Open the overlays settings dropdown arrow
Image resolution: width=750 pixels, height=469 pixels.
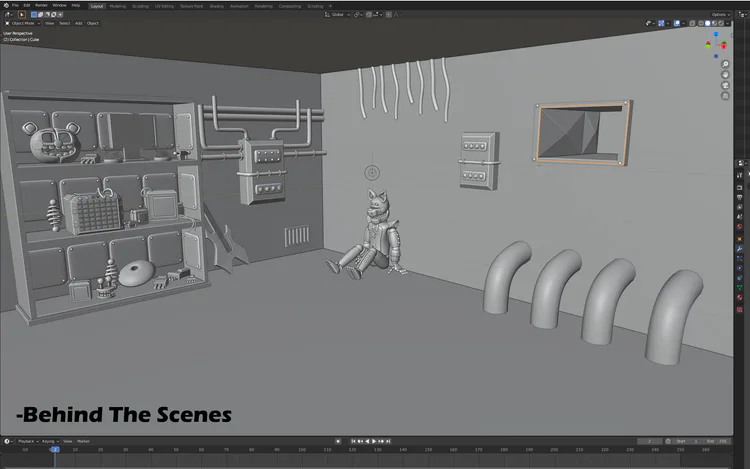click(684, 23)
